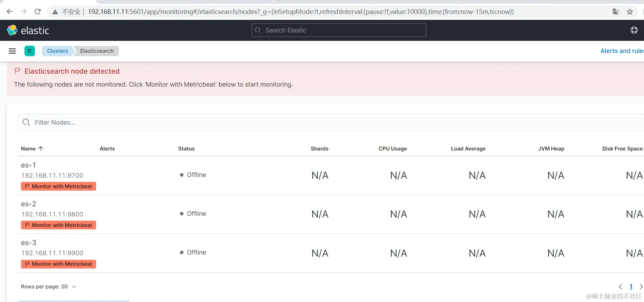Image resolution: width=644 pixels, height=302 pixels.
Task: Open the translate page icon
Action: [x=616, y=12]
